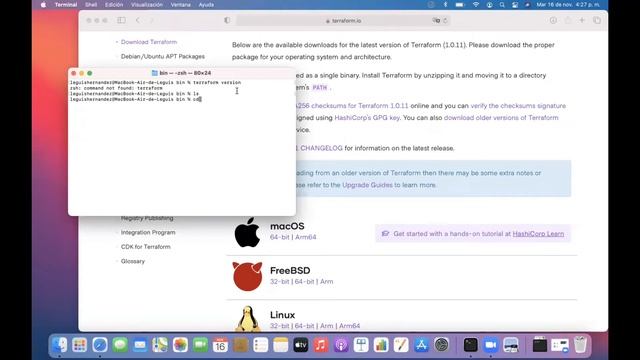Open System Preferences from the Dock

pos(441,345)
